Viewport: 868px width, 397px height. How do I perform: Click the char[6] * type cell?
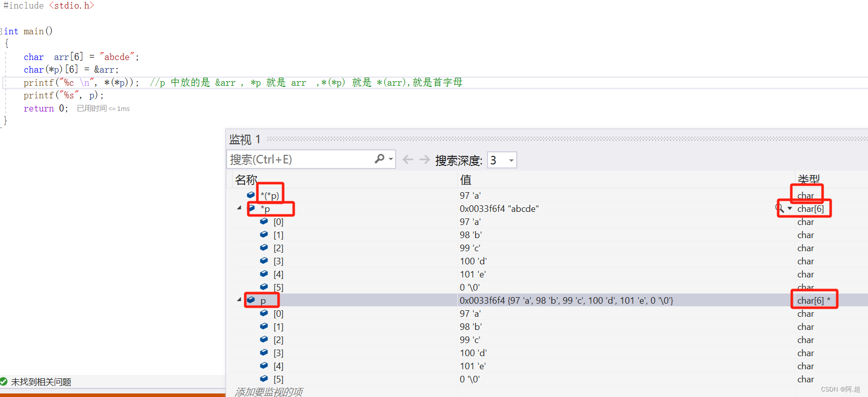pos(813,300)
